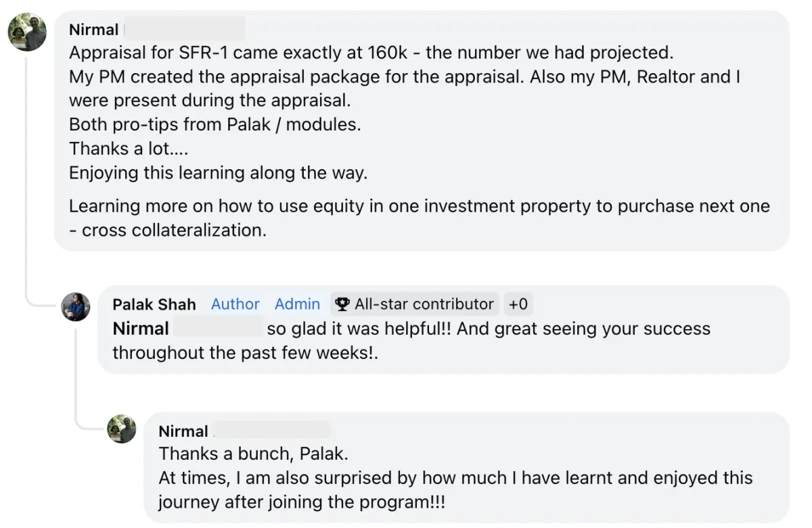Image resolution: width=812 pixels, height=528 pixels.
Task: Click the "Appraisal for SFR-1" opening line
Action: click(371, 53)
